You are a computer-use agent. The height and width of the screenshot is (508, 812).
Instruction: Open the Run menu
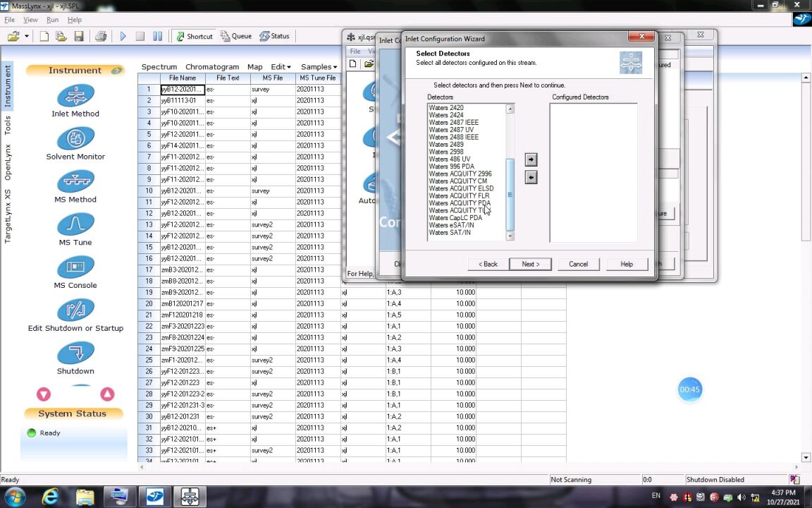click(x=52, y=20)
